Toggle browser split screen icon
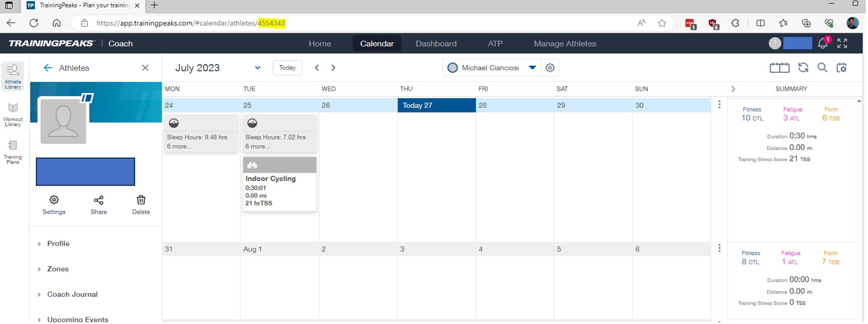 (x=760, y=23)
